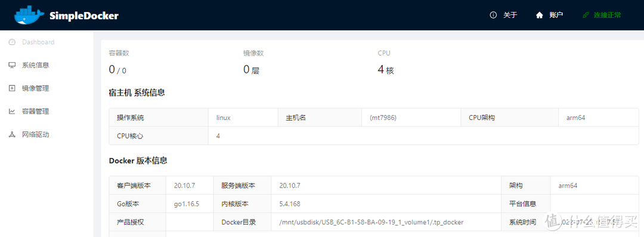Open the 账户 link in header

[x=556, y=16]
